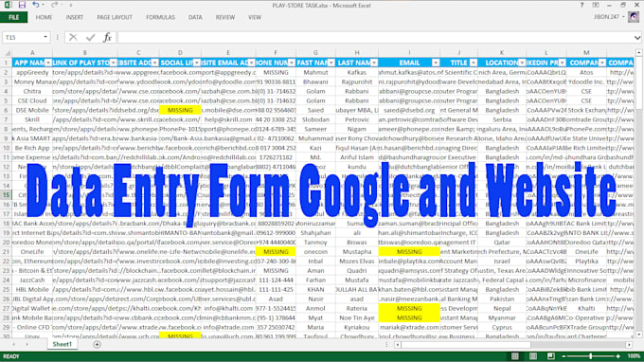Open the LOCATION filter dropdown
Screen dimensions: 644x362
coord(522,63)
